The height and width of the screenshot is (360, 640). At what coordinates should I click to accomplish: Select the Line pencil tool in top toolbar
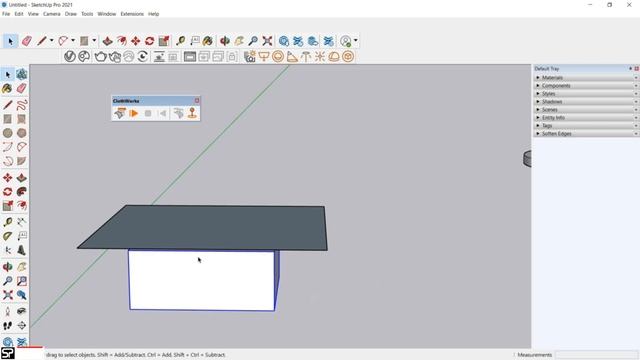click(42, 41)
